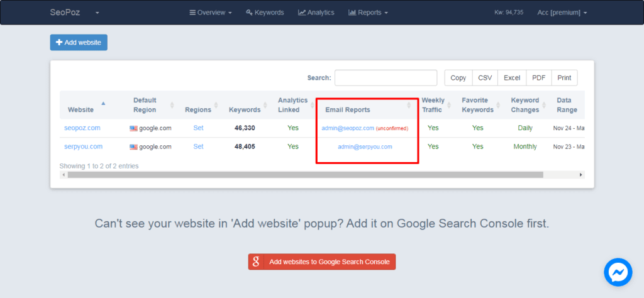The height and width of the screenshot is (298, 644).
Task: Sort by Favorite Keywords column arrows
Action: pyautogui.click(x=497, y=105)
